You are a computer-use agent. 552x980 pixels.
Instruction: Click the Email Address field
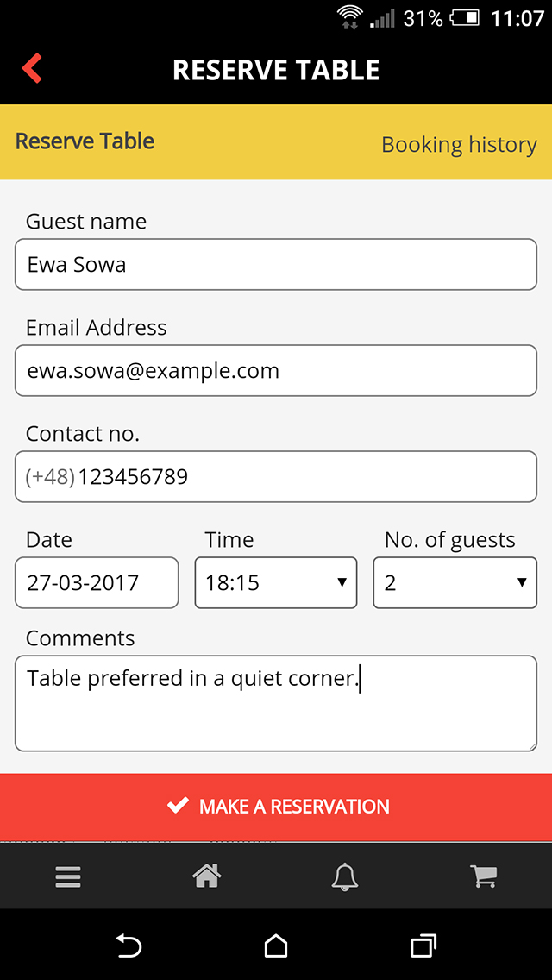[x=276, y=371]
